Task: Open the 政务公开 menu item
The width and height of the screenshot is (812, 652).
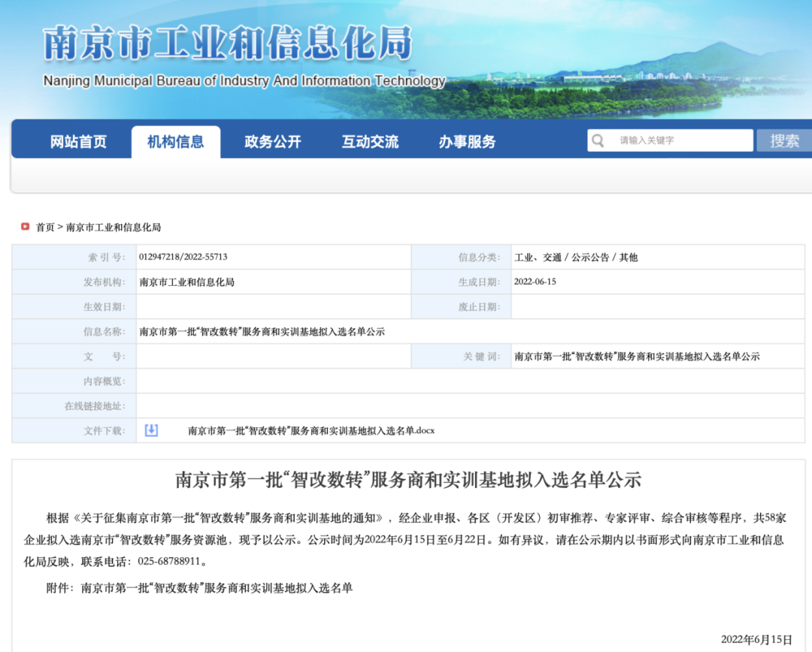Action: (272, 142)
